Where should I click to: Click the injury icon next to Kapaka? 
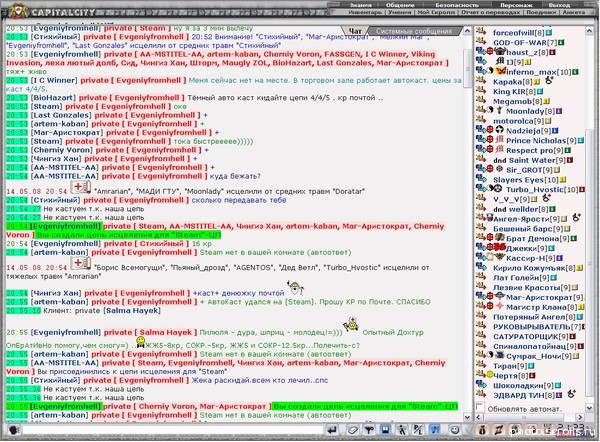[x=549, y=80]
